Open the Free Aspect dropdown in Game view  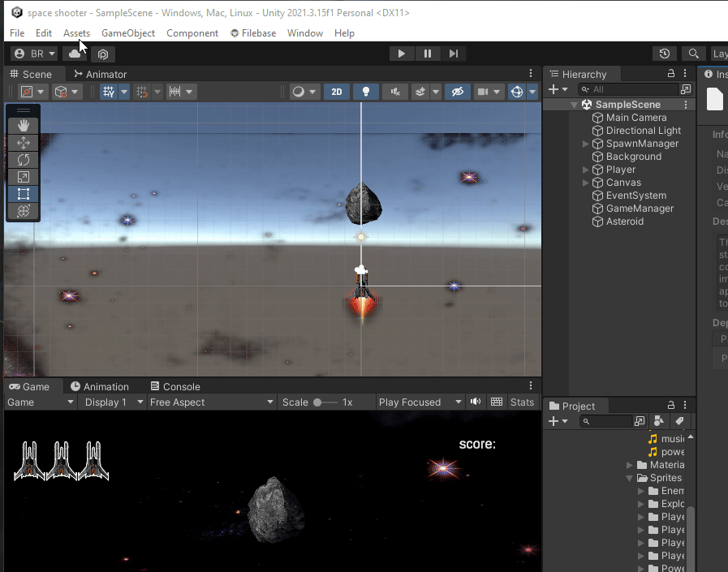211,402
